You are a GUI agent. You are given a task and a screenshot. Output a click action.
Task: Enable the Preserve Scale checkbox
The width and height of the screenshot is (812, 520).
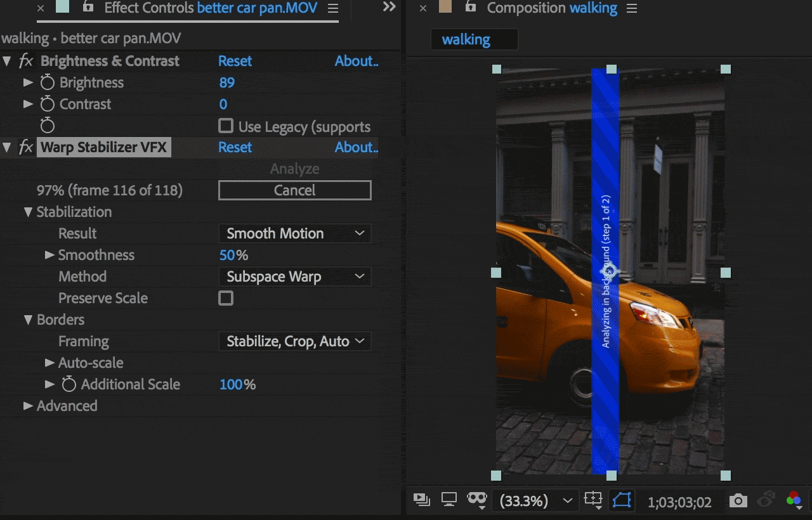point(225,298)
